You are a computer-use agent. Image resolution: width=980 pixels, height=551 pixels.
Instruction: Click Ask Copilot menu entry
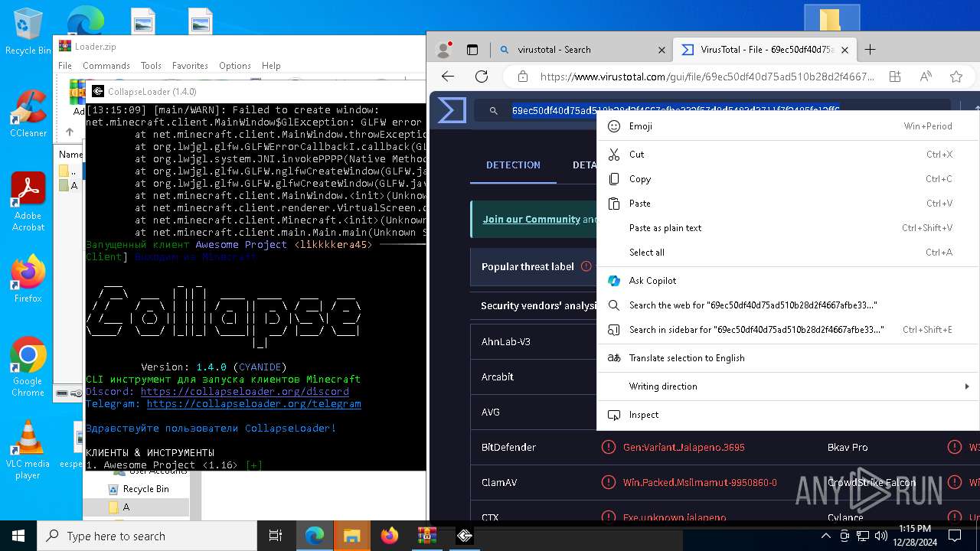pos(789,281)
